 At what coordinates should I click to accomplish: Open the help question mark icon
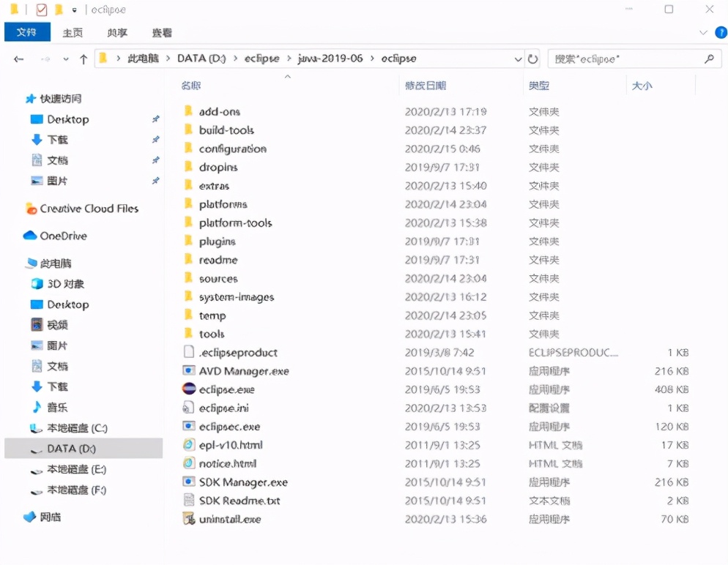721,32
